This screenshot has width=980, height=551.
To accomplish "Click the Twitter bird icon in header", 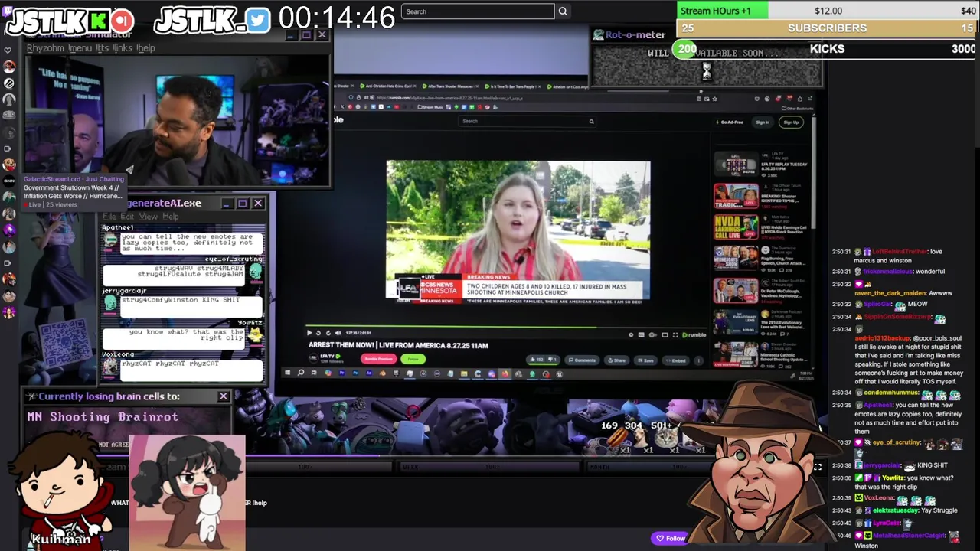I will pyautogui.click(x=258, y=21).
